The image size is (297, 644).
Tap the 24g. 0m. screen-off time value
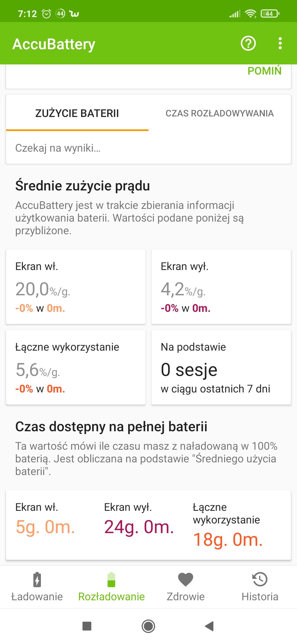pos(139,527)
